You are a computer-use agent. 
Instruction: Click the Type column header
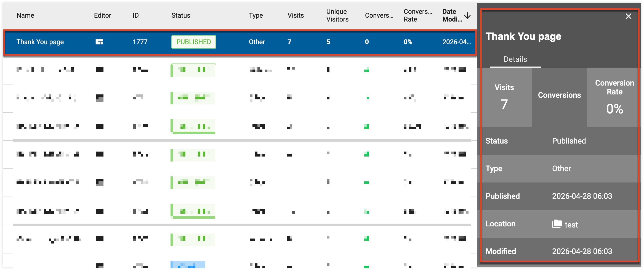[x=256, y=15]
